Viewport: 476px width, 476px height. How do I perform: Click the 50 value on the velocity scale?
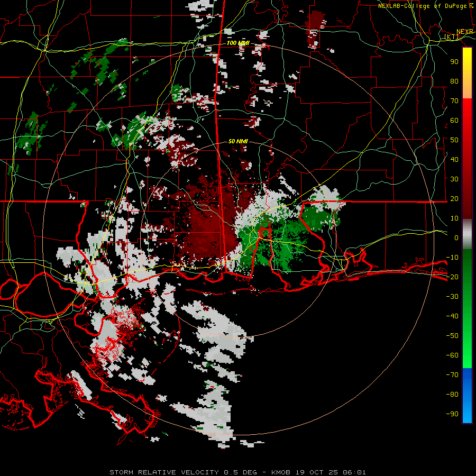[454, 140]
